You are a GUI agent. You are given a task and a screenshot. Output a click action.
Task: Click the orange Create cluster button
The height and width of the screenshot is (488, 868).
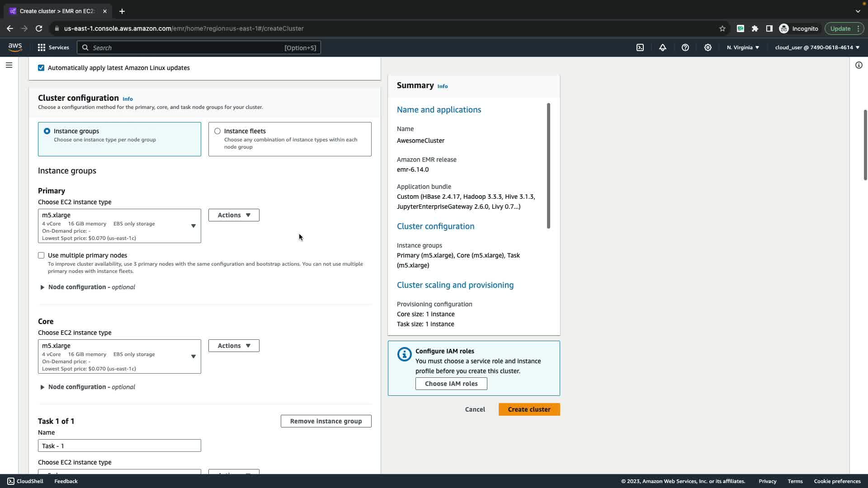(x=529, y=409)
